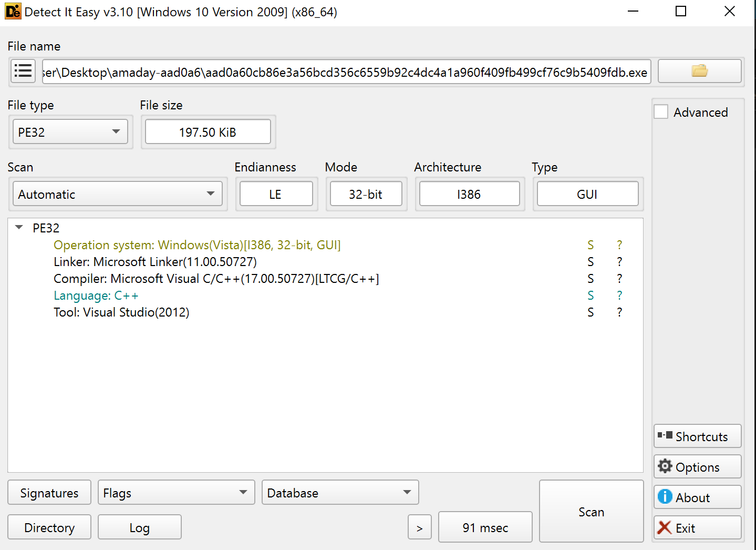
Task: Click the Detect It Easy title bar logo
Action: tap(13, 12)
